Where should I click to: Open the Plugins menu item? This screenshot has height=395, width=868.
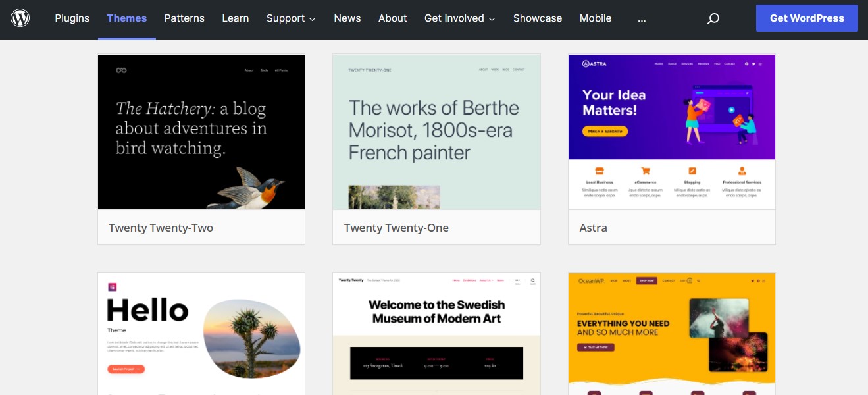click(72, 18)
